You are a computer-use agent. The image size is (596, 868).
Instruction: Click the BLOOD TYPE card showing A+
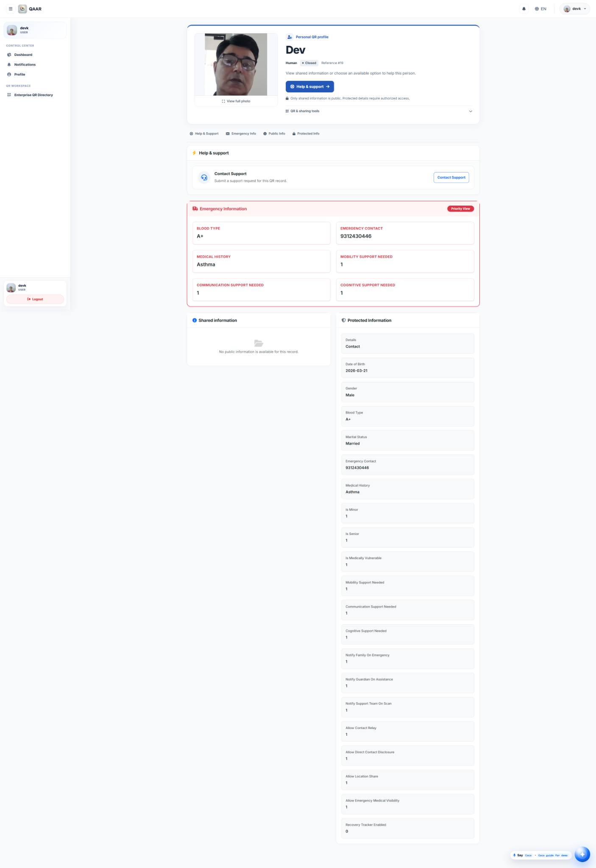coord(261,233)
